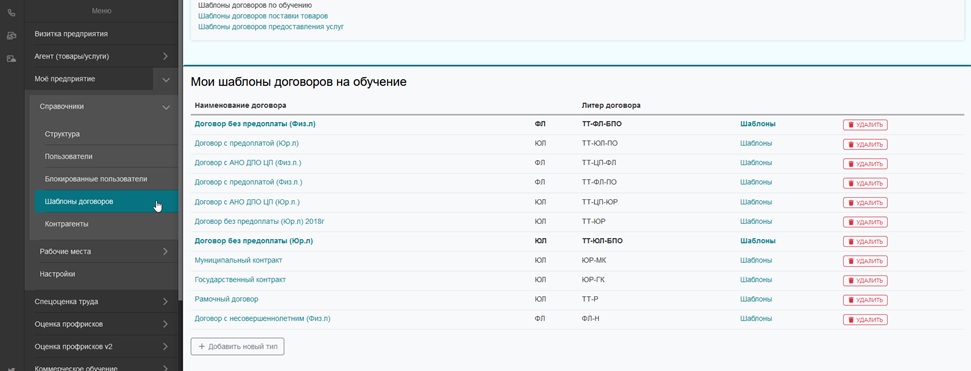Open Муниципальный контракт link
This screenshot has height=371, width=971.
click(238, 260)
